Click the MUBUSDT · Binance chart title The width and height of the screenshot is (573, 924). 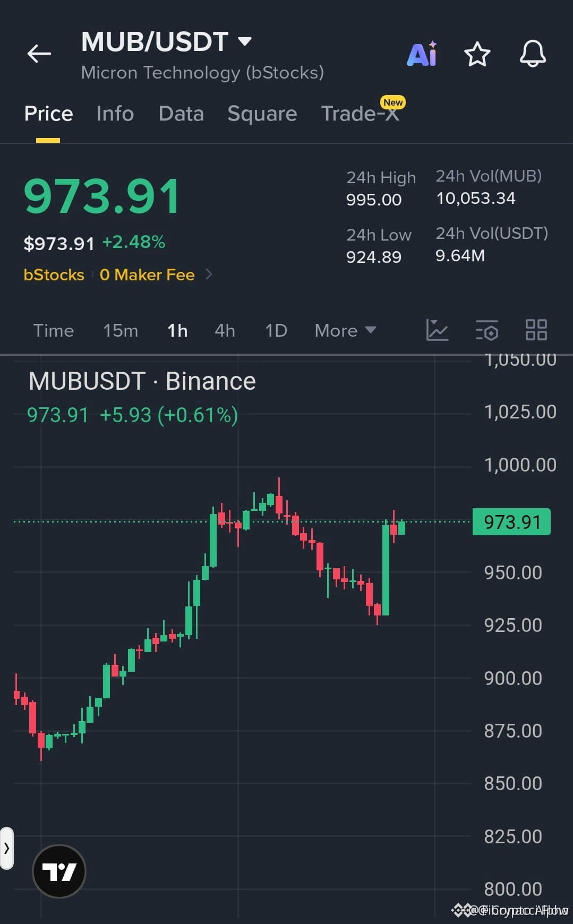point(142,381)
